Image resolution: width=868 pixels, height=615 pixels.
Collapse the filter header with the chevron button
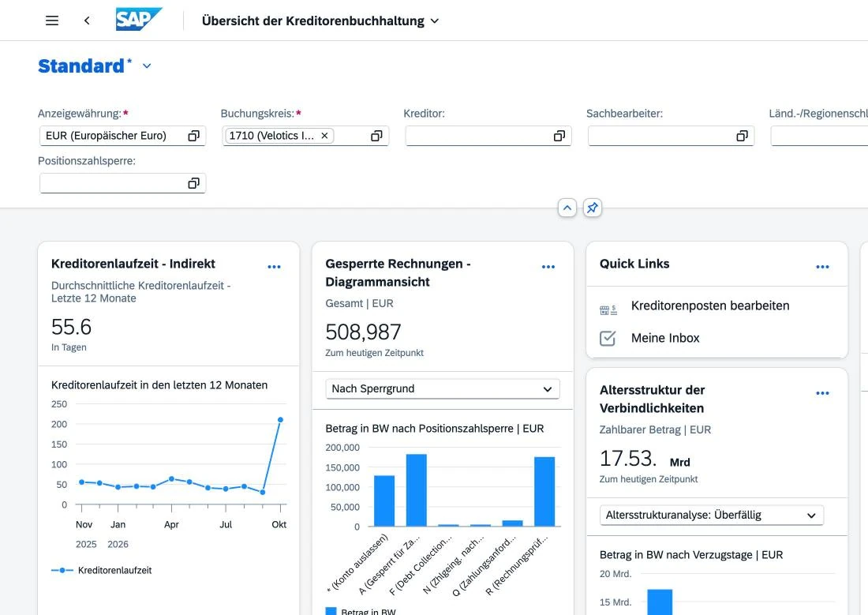[567, 208]
